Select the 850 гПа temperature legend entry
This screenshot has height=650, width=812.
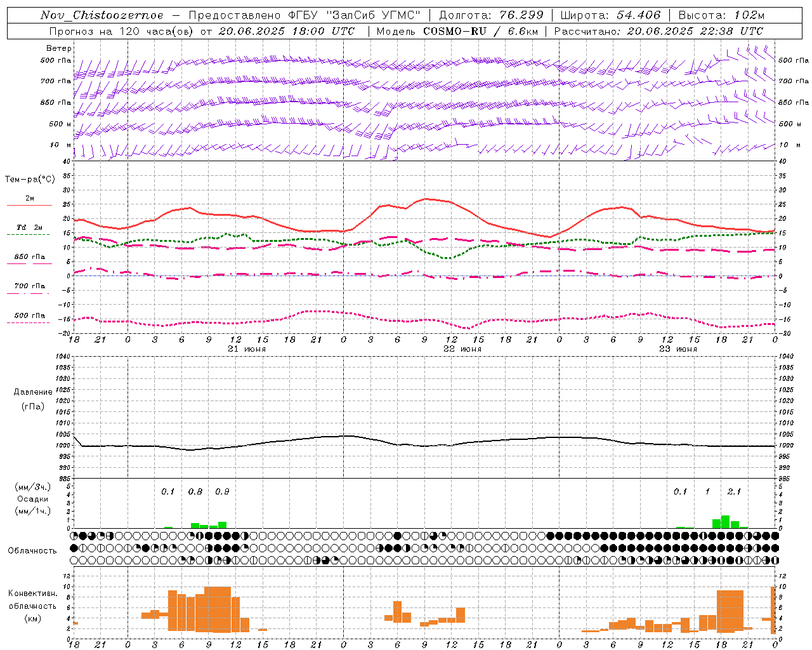pyautogui.click(x=30, y=257)
